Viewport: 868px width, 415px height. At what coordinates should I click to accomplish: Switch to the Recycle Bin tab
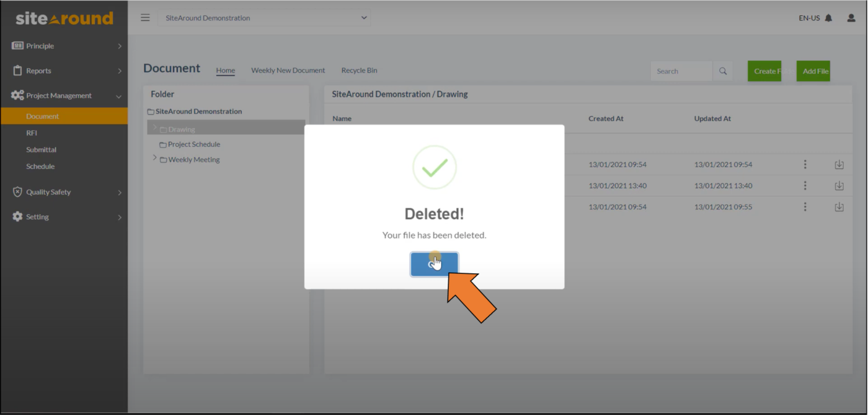(x=359, y=70)
